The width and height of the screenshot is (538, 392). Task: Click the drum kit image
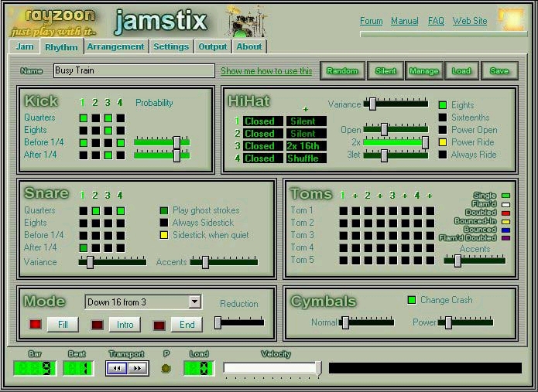tap(246, 21)
